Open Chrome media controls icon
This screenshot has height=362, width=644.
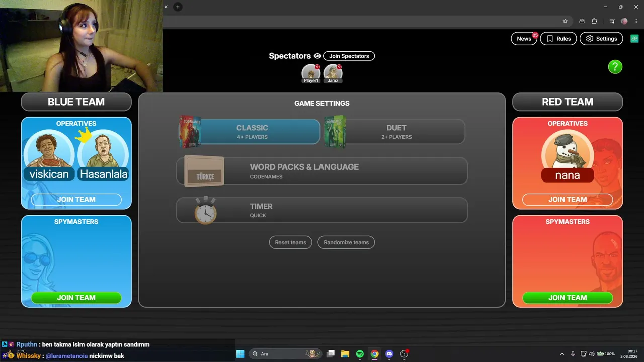(x=612, y=21)
